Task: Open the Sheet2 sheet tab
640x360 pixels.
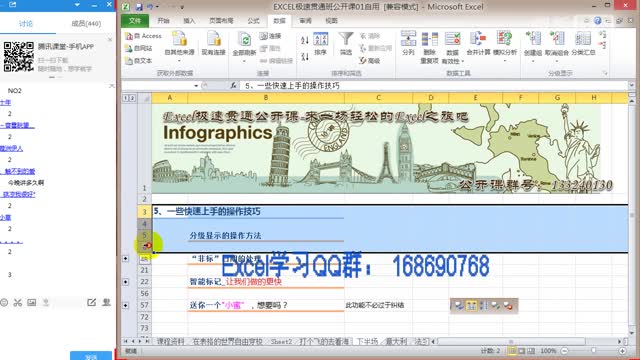Action: (281, 341)
